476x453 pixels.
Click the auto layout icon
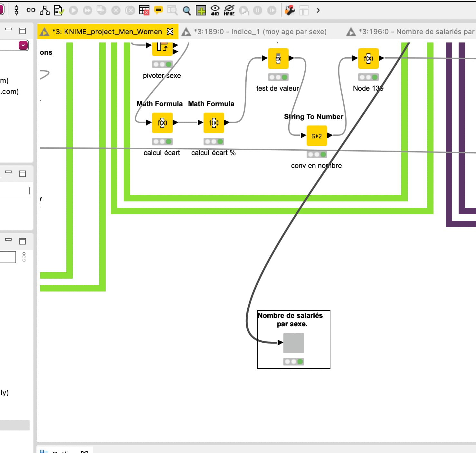(x=45, y=10)
